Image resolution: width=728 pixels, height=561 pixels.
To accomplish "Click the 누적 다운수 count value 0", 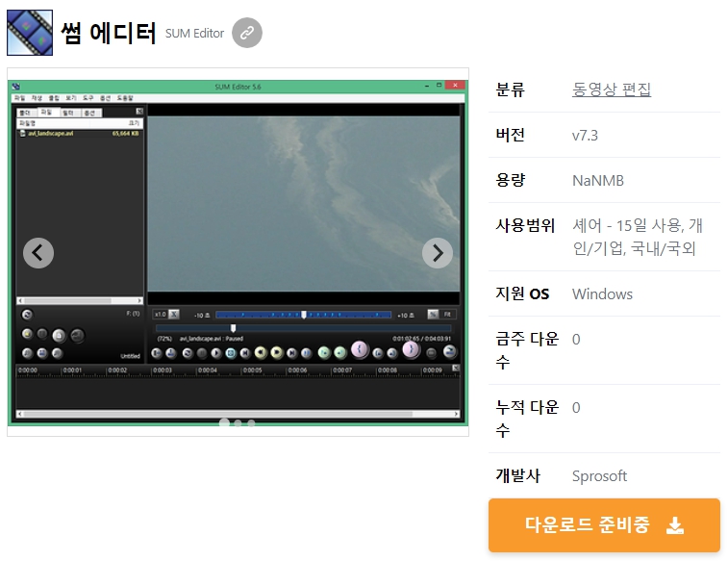I will coord(576,408).
